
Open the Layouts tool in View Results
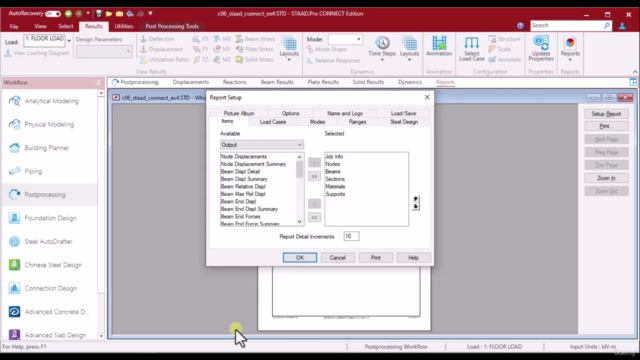[x=289, y=48]
